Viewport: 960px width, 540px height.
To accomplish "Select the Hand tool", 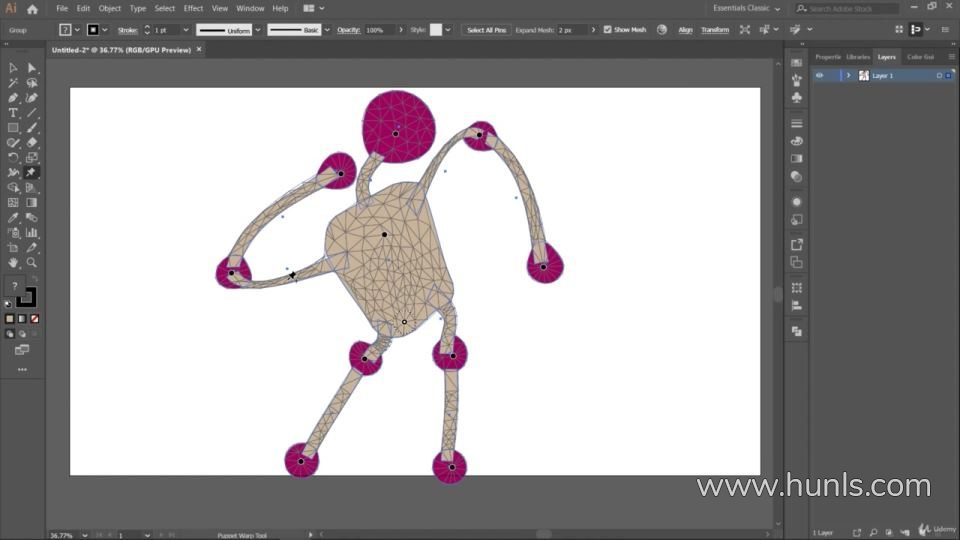I will (13, 262).
